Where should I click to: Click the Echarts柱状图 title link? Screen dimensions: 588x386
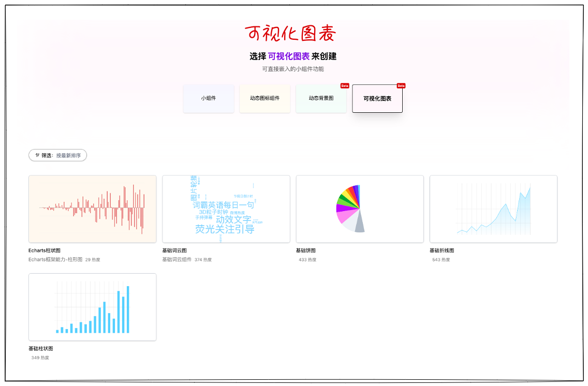pos(46,250)
